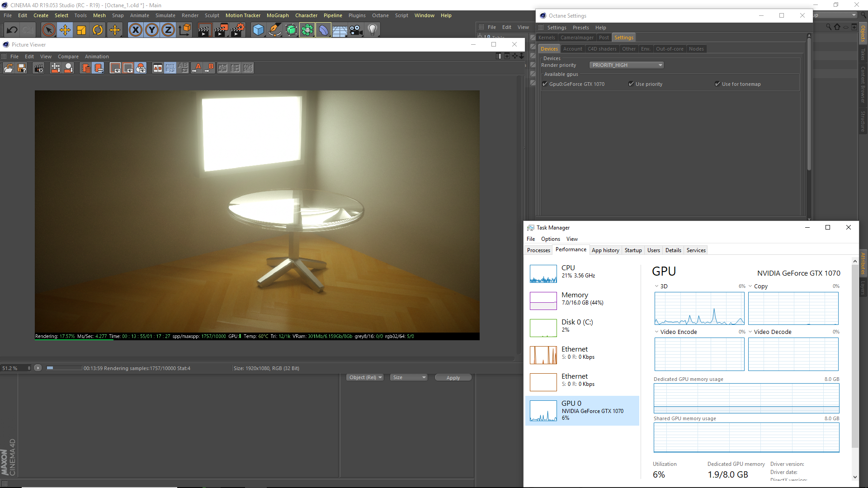Toggle Use for tonemap checkbox

point(717,84)
